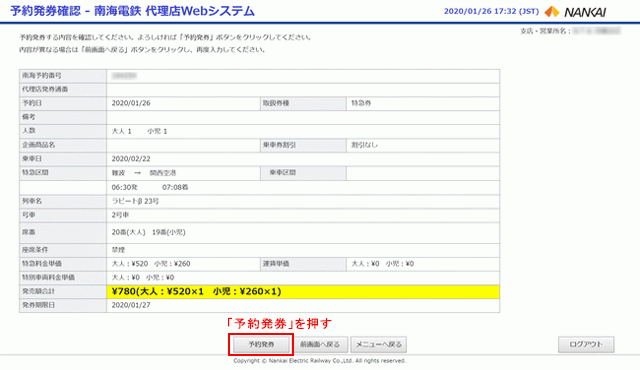Select passenger count 大人 1 小児 1
Viewport: 640px width, 370px height.
pyautogui.click(x=139, y=131)
